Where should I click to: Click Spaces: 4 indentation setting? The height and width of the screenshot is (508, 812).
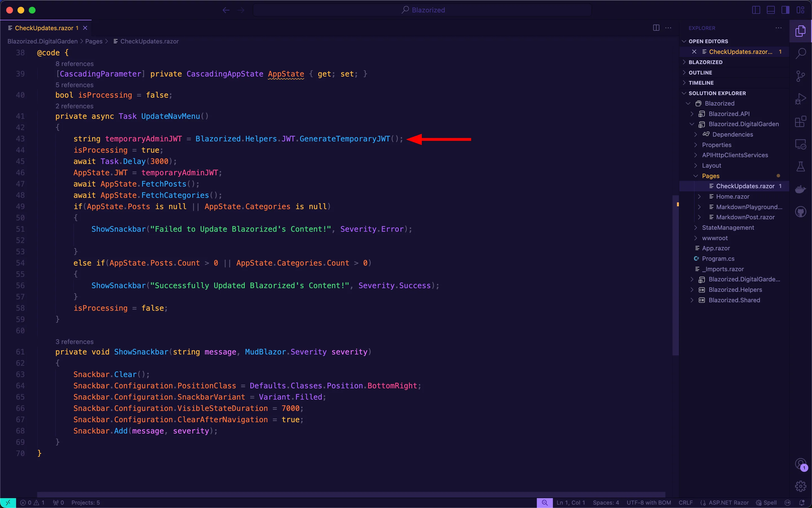tap(606, 503)
